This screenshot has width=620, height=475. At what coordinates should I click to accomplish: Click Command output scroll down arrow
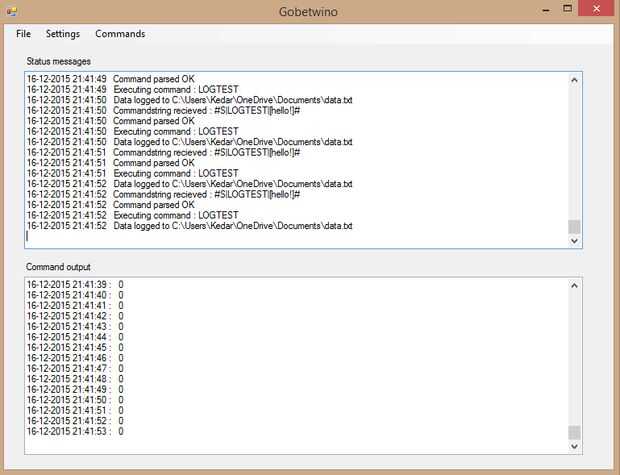[x=574, y=446]
